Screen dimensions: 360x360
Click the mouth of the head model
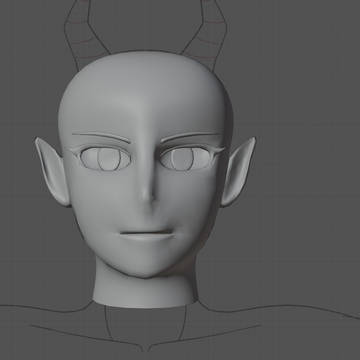pyautogui.click(x=147, y=235)
